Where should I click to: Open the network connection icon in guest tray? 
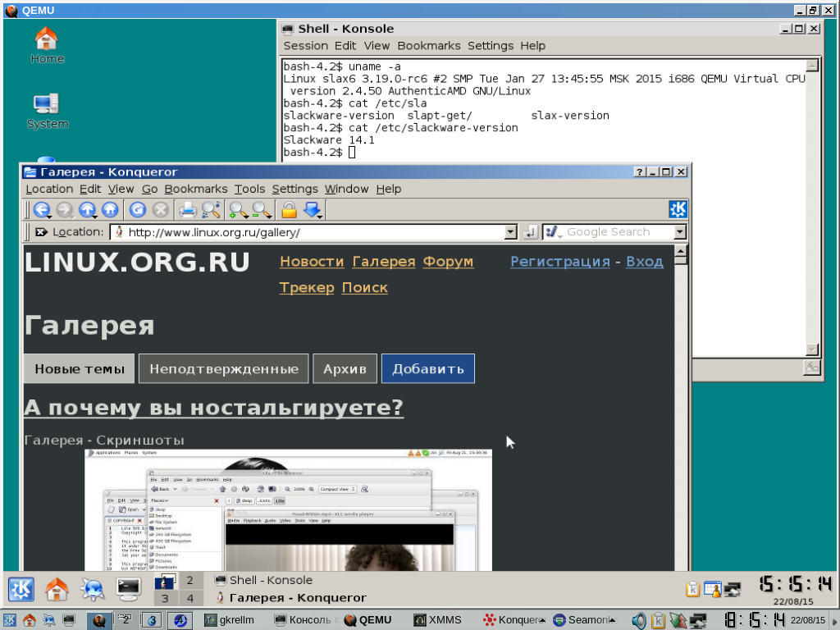733,589
